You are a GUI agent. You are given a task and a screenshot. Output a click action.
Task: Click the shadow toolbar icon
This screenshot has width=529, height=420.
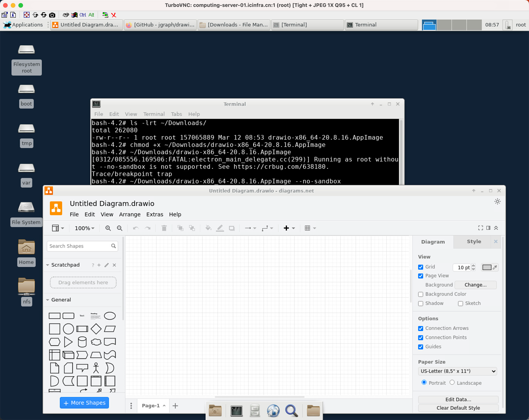tap(232, 228)
